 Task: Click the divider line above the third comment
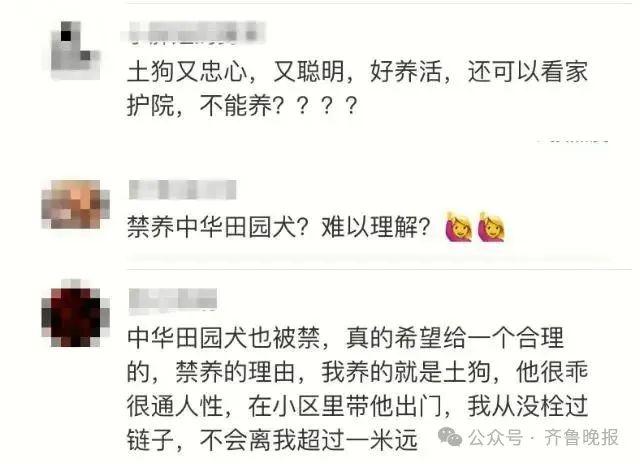380,270
